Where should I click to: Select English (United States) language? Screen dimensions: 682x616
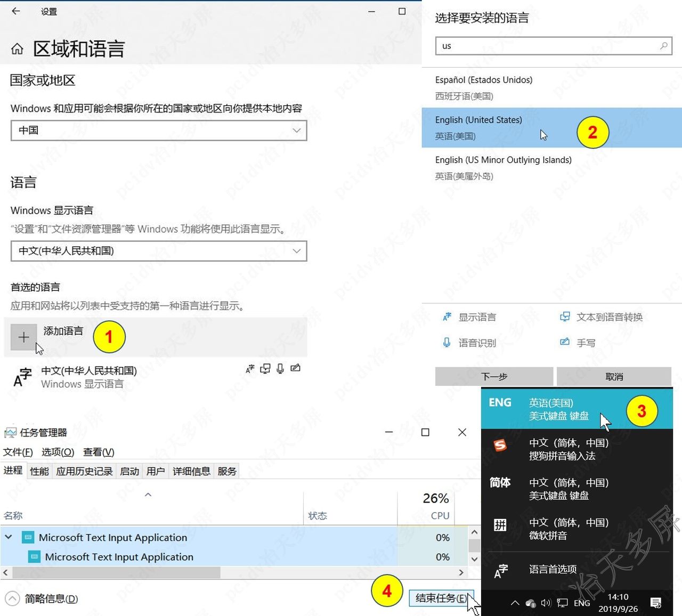click(551, 128)
